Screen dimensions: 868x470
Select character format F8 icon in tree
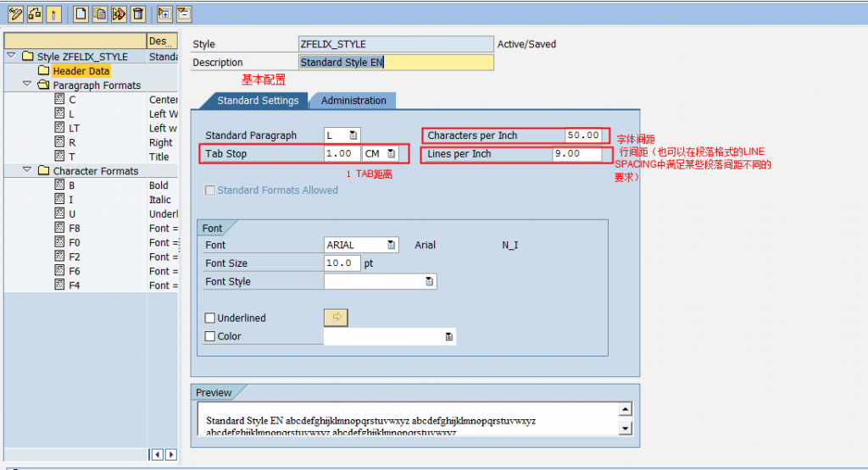(x=60, y=228)
